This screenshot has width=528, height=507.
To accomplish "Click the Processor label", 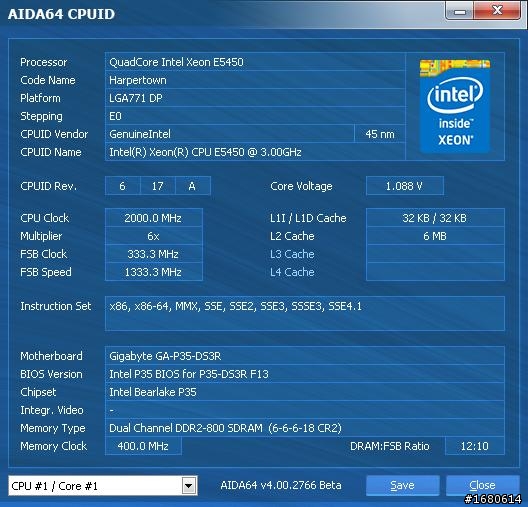I will 43,62.
